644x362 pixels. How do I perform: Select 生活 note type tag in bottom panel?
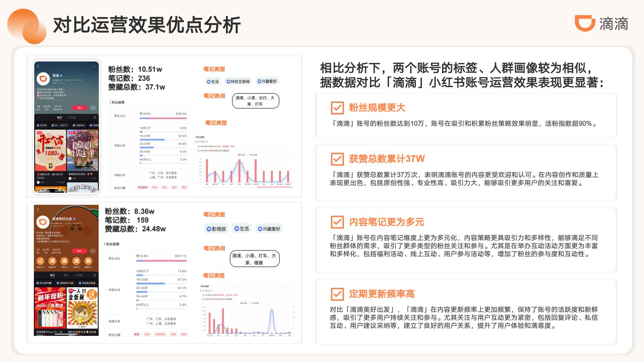tap(242, 229)
